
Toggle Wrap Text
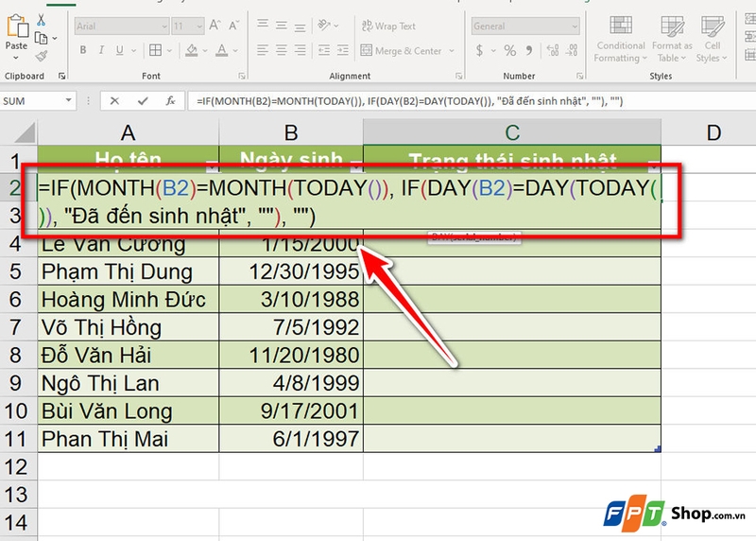point(388,26)
